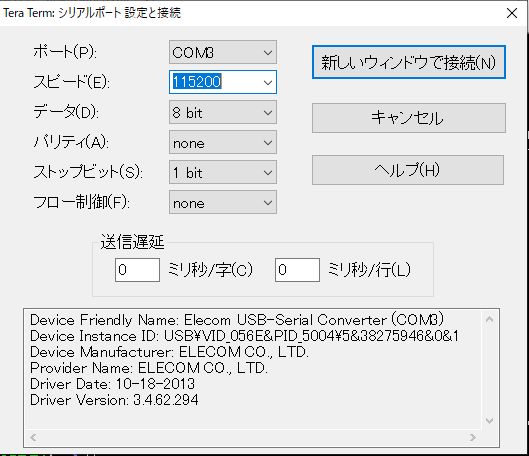The width and height of the screenshot is (529, 456).
Task: Open the ストップビット(S) 1 bit dropdown
Action: [223, 172]
